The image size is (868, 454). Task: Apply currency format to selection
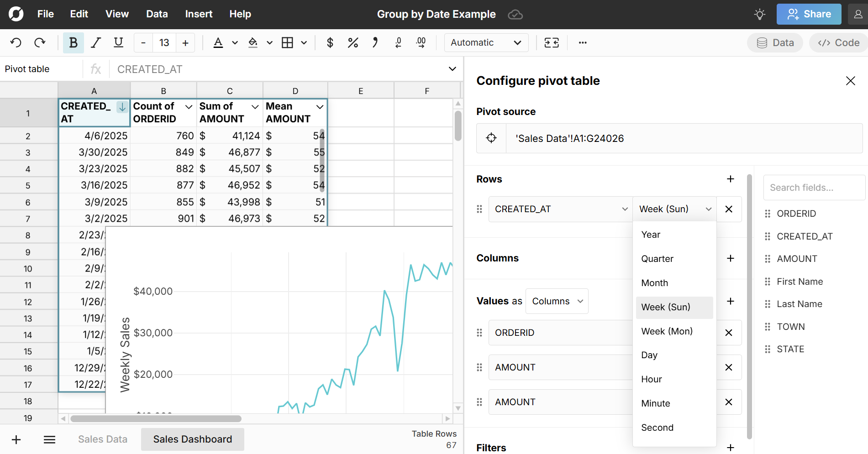(x=330, y=42)
